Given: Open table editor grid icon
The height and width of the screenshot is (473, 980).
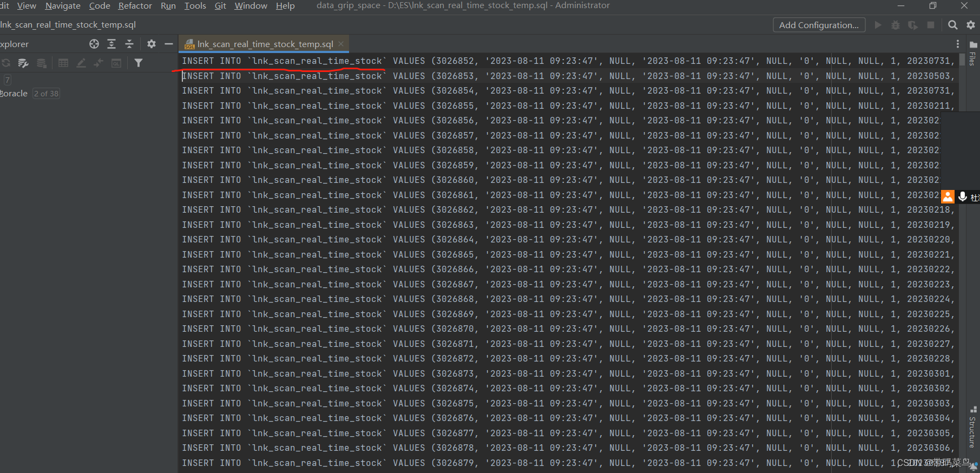Looking at the screenshot, I should pos(63,63).
